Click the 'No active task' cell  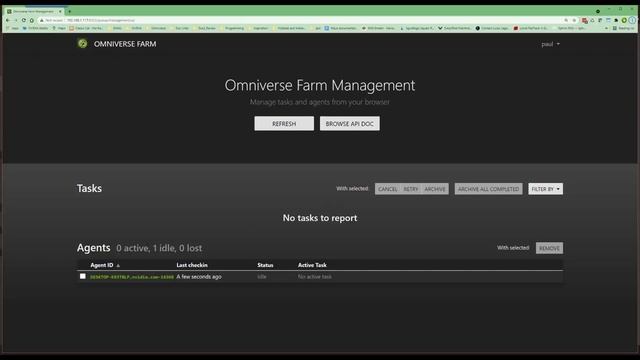pyautogui.click(x=315, y=277)
